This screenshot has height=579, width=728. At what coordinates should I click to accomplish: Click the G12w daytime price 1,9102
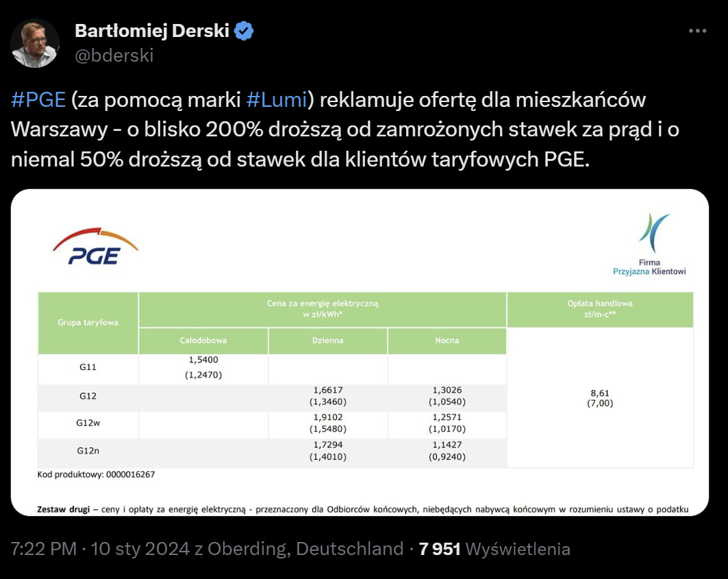point(328,417)
